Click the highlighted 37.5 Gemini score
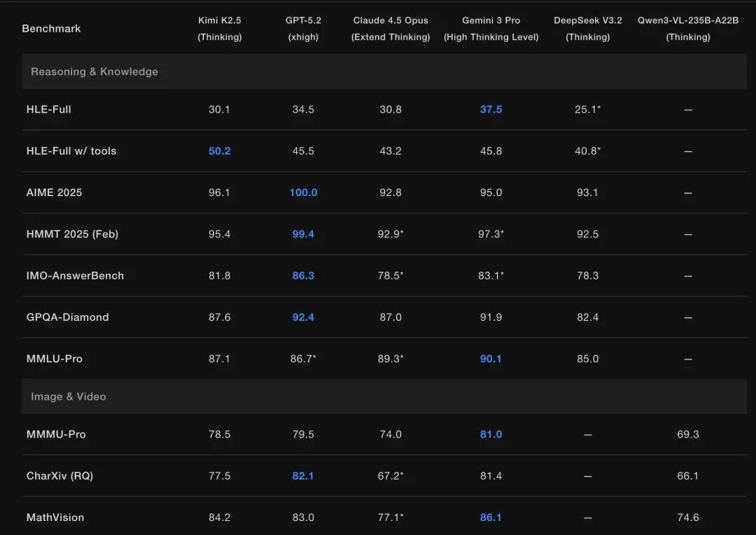The image size is (756, 535). pos(491,109)
